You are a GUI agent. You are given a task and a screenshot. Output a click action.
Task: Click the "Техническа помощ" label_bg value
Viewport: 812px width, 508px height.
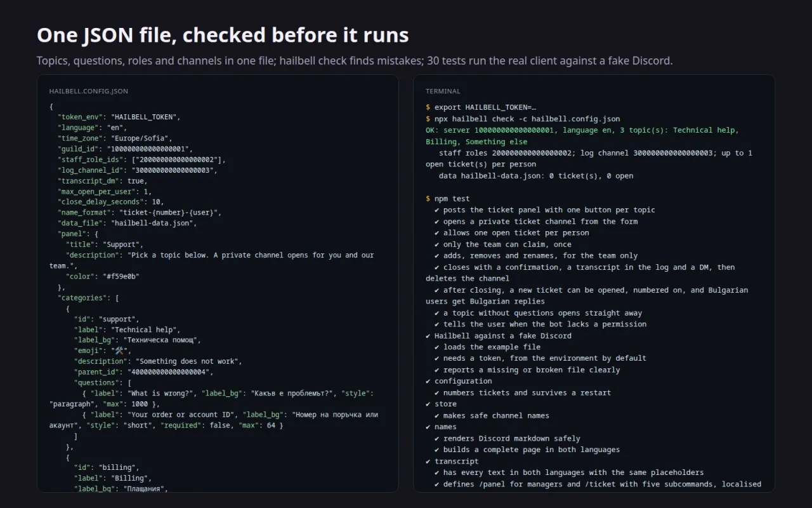coord(162,340)
